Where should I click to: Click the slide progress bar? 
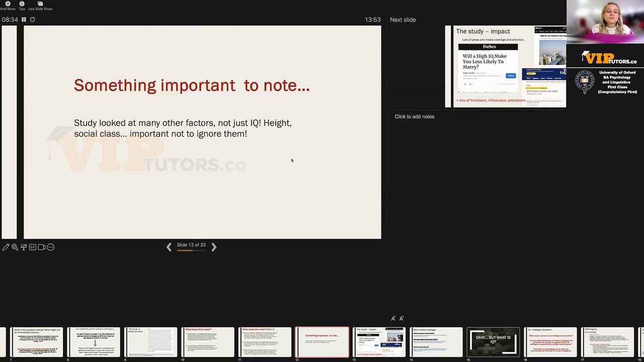coord(191,250)
